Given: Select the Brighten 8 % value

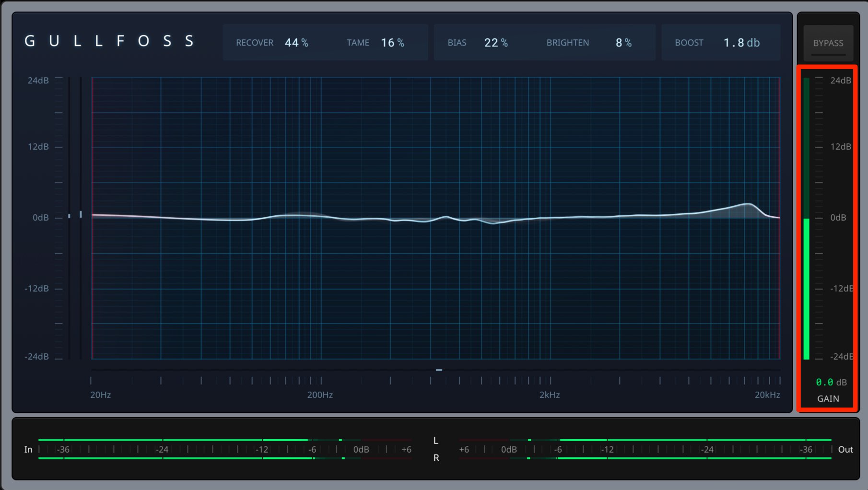Looking at the screenshot, I should click(623, 43).
